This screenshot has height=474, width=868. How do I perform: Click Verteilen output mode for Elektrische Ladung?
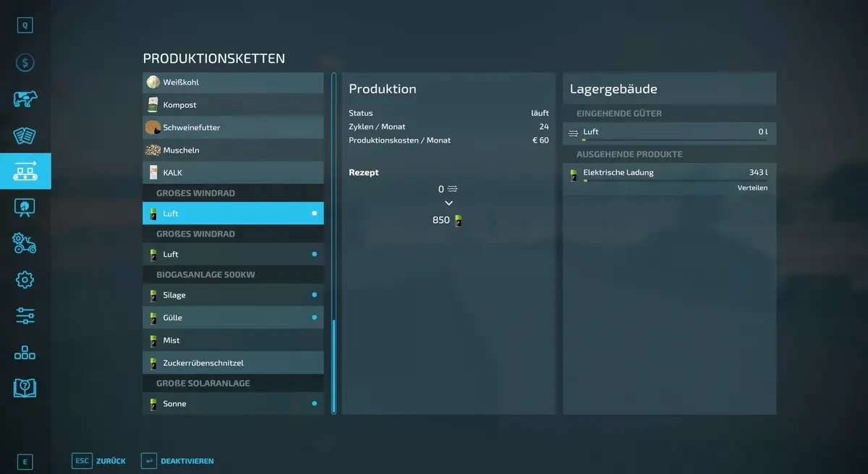point(752,188)
